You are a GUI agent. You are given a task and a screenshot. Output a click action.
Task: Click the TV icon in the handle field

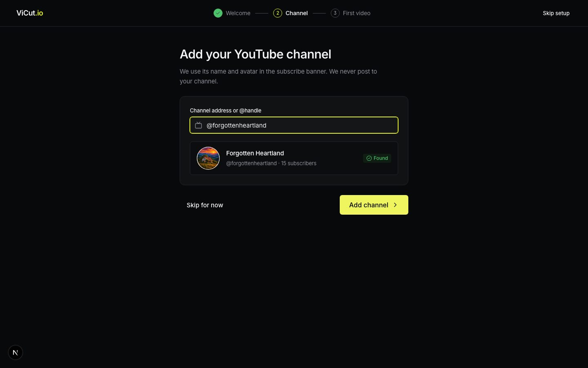pyautogui.click(x=198, y=125)
